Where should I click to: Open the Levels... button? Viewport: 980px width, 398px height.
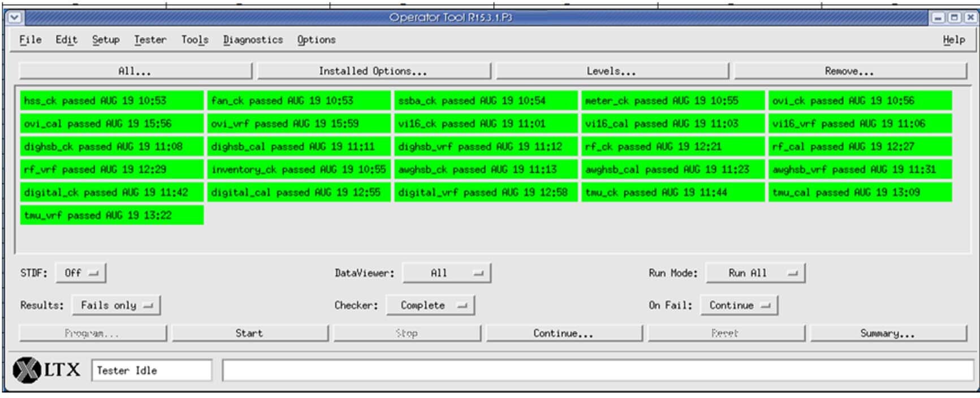(612, 71)
